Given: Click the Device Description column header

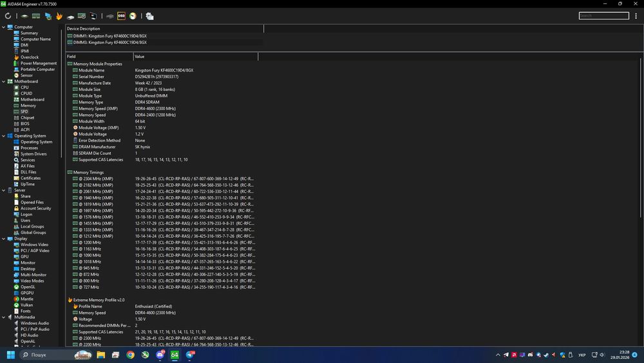Looking at the screenshot, I should point(164,29).
